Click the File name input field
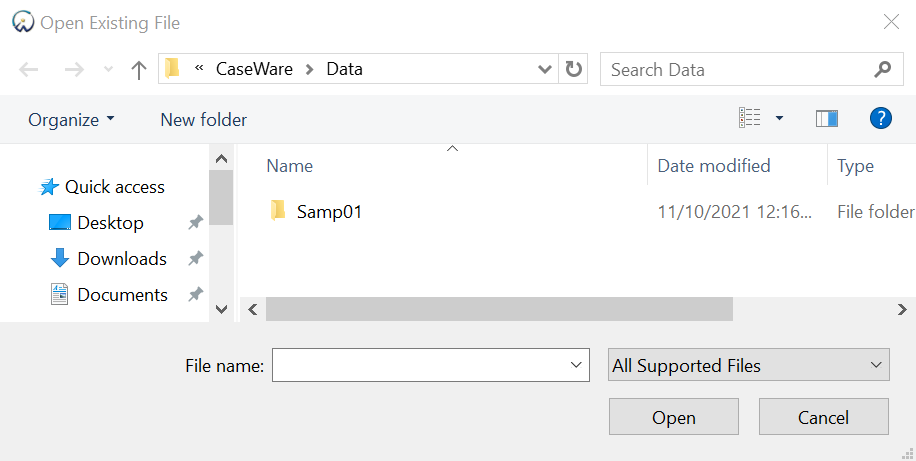The width and height of the screenshot is (916, 461). [420, 366]
